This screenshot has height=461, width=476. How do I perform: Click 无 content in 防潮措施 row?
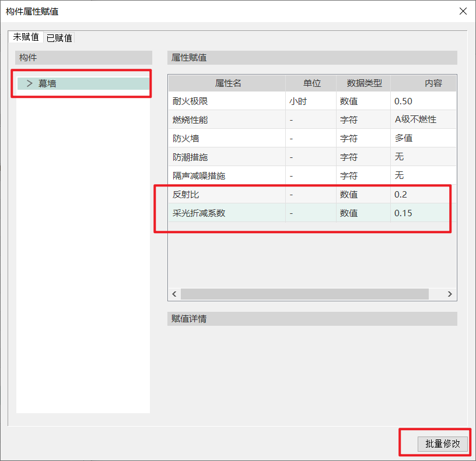coord(423,157)
